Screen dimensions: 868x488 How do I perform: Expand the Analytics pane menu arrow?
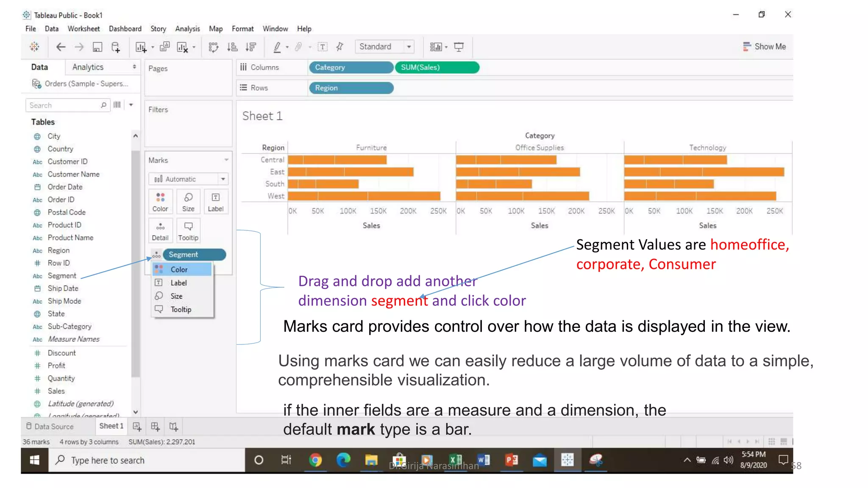tap(134, 67)
